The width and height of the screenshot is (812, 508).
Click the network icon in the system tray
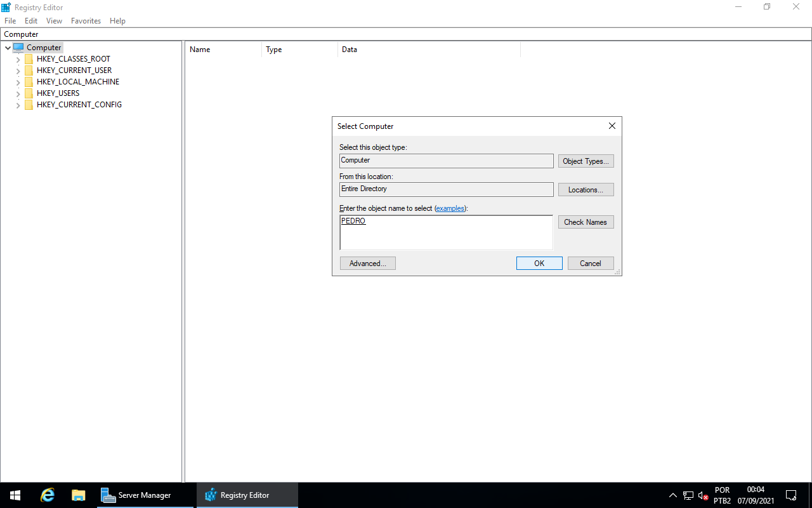click(688, 495)
